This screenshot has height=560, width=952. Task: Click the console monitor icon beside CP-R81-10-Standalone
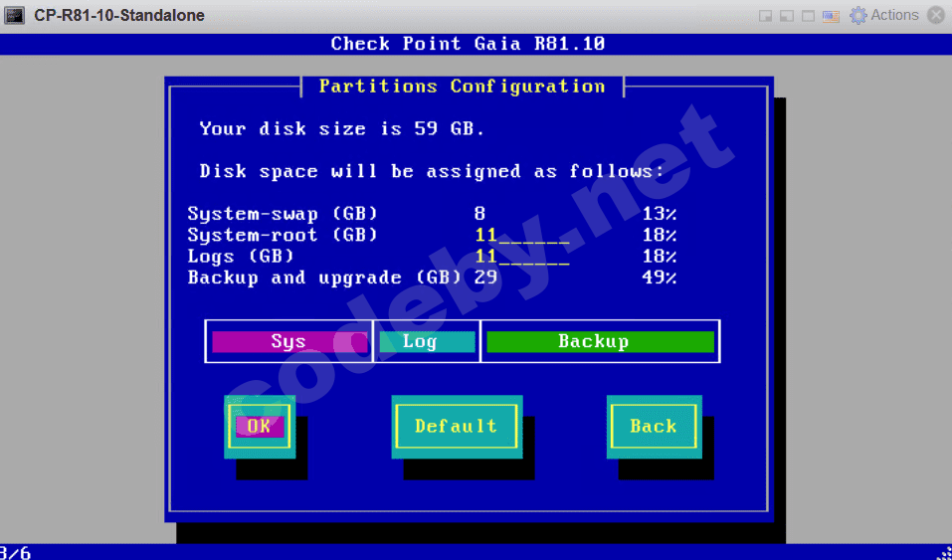pos(15,15)
